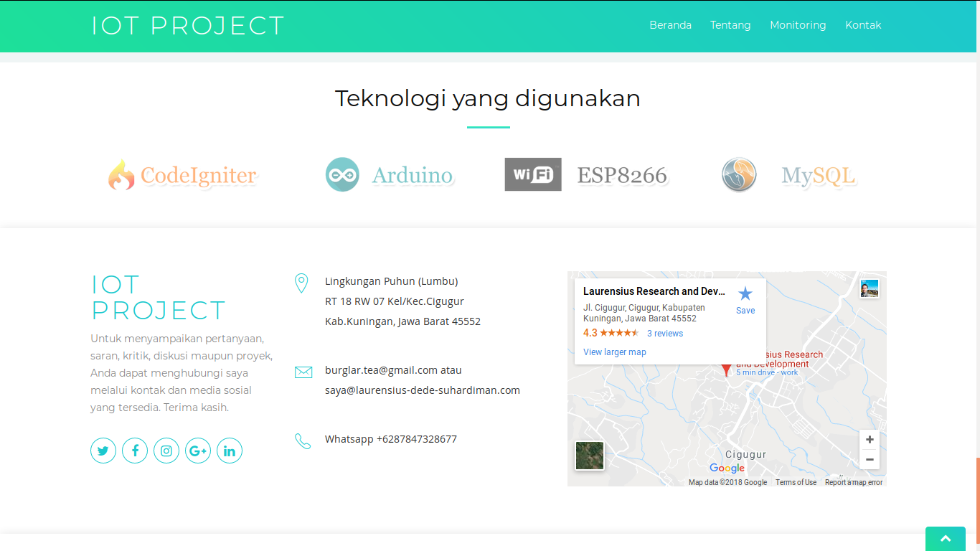Open the Monitoring menu item

pyautogui.click(x=798, y=25)
